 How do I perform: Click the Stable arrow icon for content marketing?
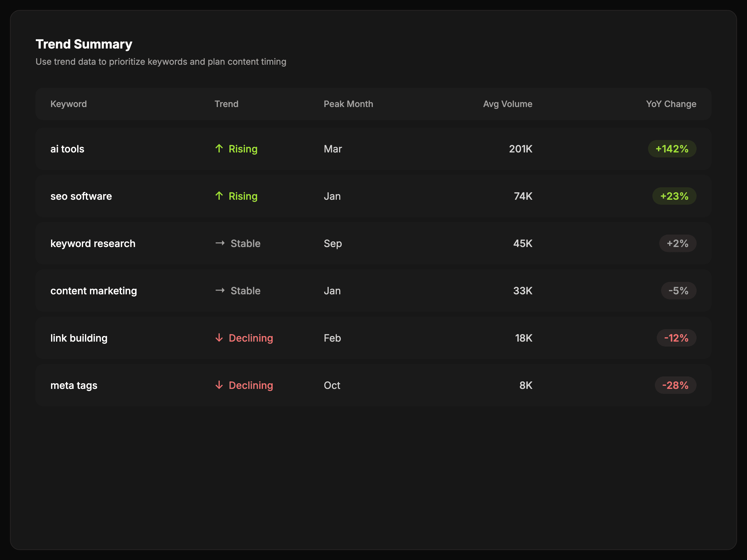(x=220, y=290)
